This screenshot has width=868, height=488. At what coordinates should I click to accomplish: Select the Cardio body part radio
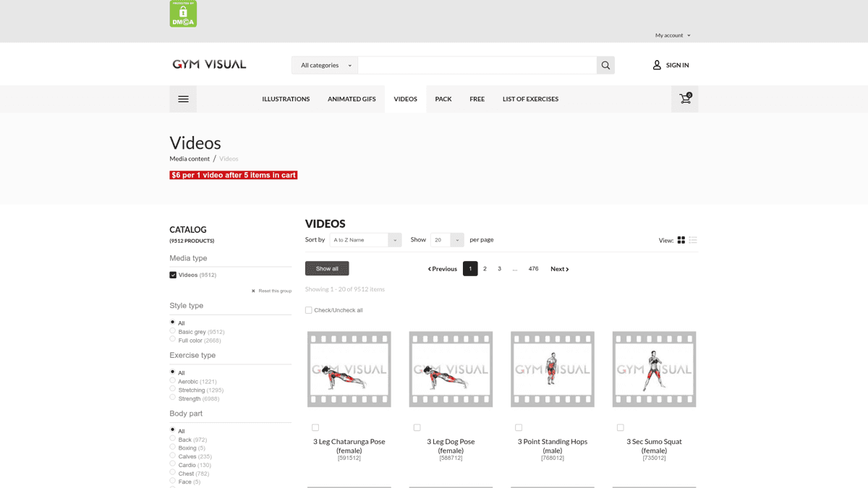[172, 464]
